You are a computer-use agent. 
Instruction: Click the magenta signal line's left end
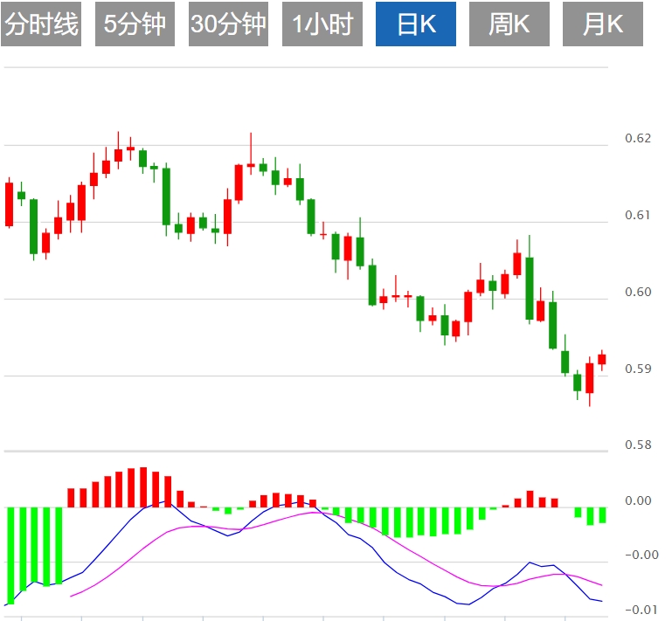tap(72, 596)
